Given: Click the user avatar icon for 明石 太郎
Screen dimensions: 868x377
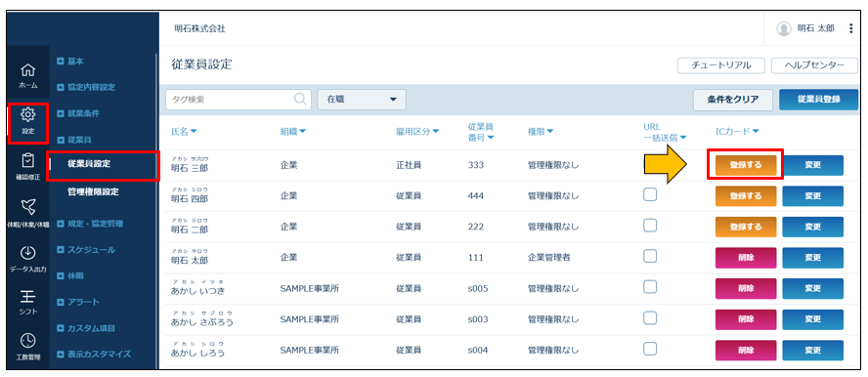Looking at the screenshot, I should [783, 28].
